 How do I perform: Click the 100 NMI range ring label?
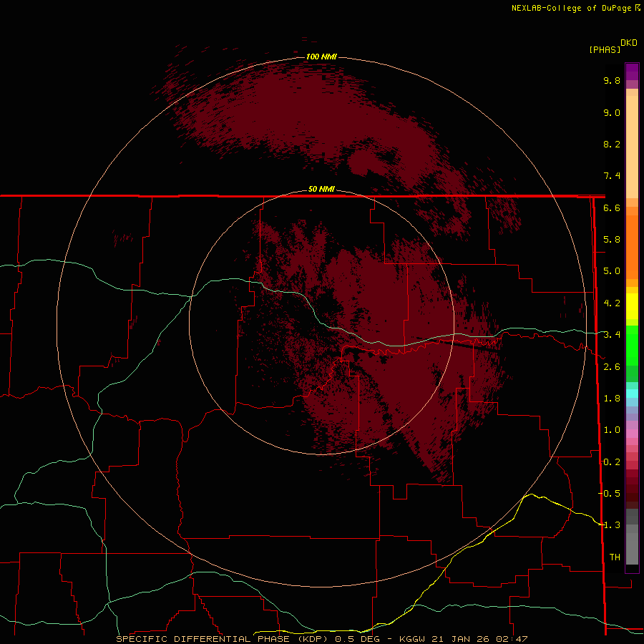coord(321,57)
